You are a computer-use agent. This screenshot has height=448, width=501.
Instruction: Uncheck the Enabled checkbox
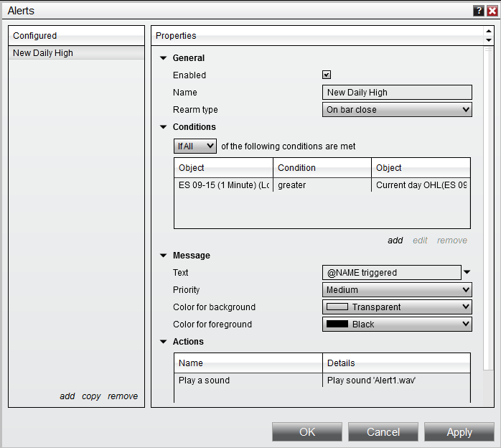pos(327,75)
